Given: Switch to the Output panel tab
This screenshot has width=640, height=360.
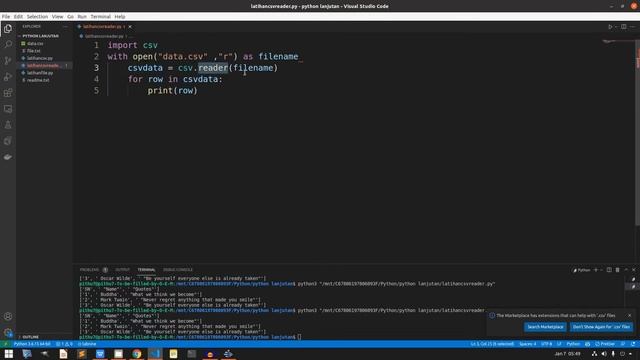Looking at the screenshot, I should [x=122, y=270].
